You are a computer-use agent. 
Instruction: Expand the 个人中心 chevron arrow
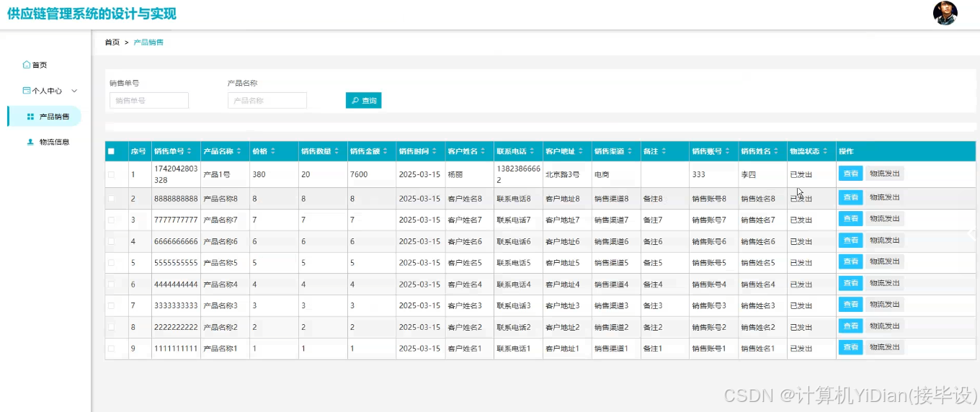point(74,91)
